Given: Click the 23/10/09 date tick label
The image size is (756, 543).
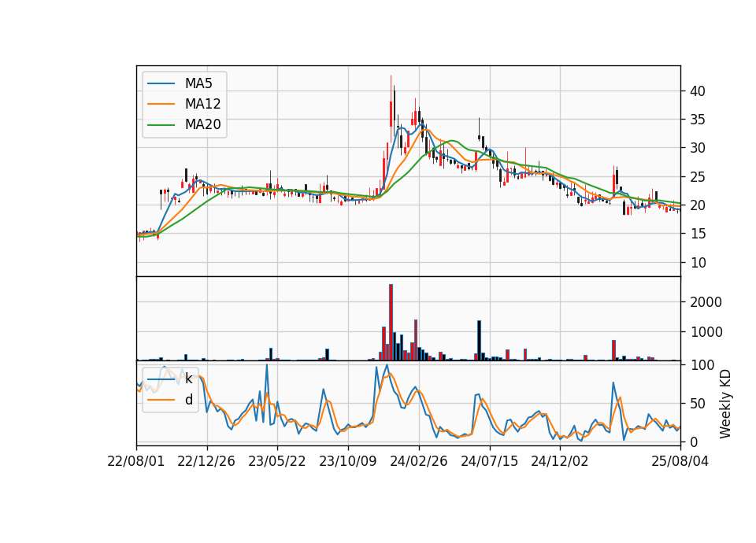Looking at the screenshot, I should click(x=347, y=461).
